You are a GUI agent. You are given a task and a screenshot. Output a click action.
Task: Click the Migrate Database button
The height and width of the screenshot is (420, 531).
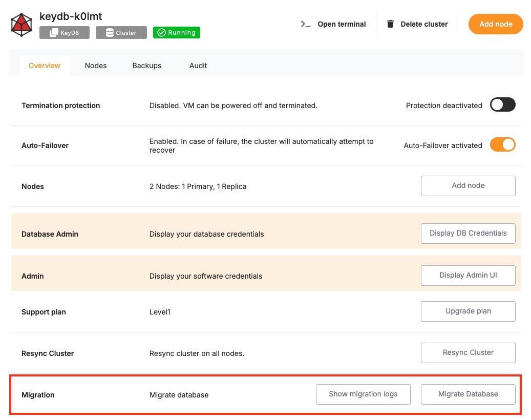[468, 394]
